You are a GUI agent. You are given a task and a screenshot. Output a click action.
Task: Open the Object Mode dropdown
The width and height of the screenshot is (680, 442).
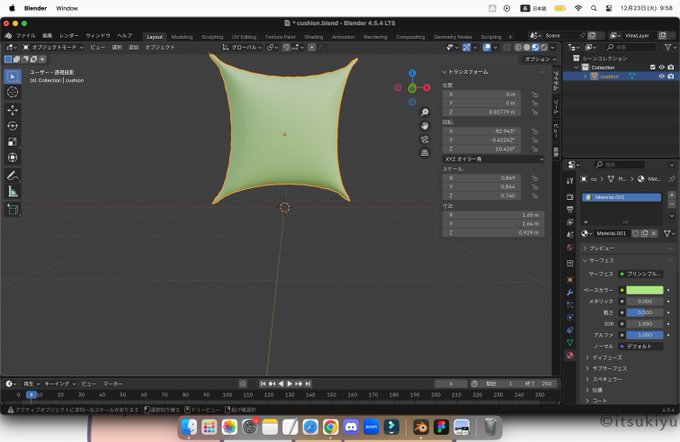click(52, 47)
